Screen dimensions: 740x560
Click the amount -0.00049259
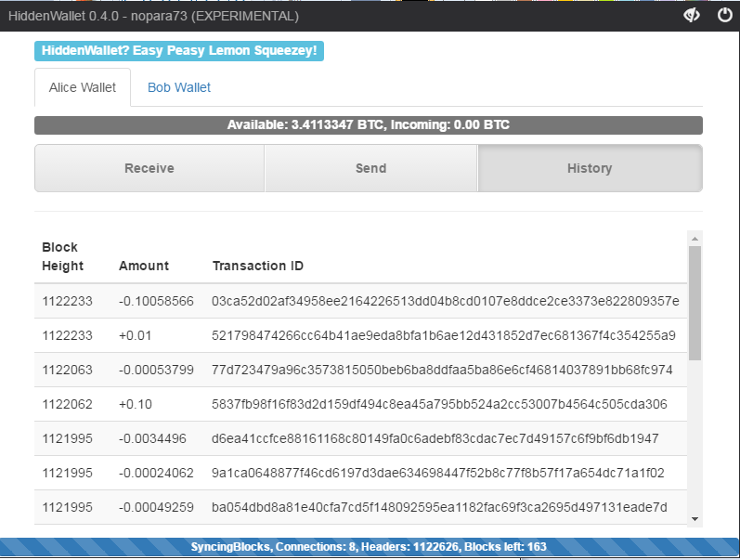point(156,508)
